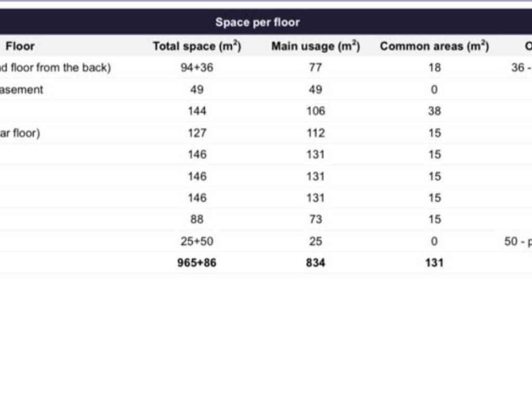Select the "Total space (m²)" column header
This screenshot has height=399, width=532.
point(197,46)
